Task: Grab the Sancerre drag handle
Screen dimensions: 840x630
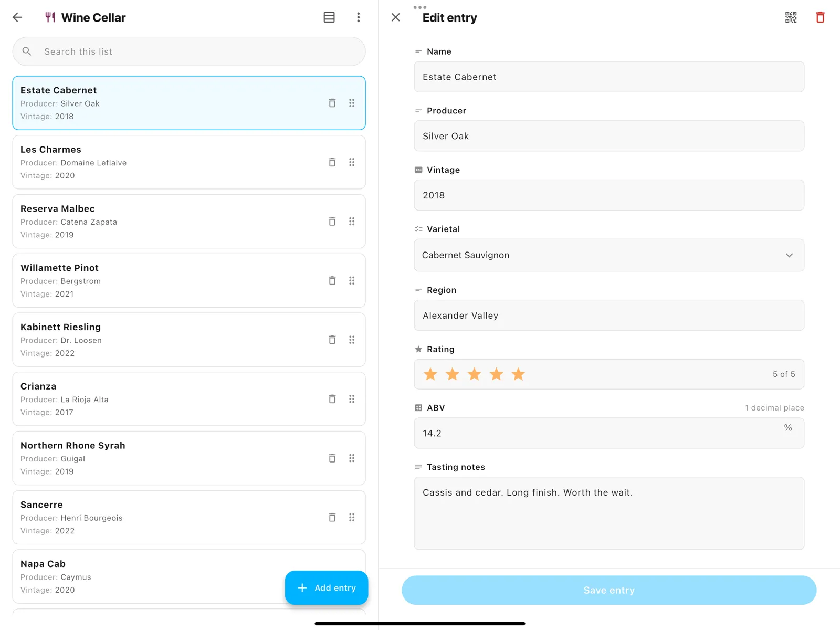Action: pyautogui.click(x=352, y=518)
